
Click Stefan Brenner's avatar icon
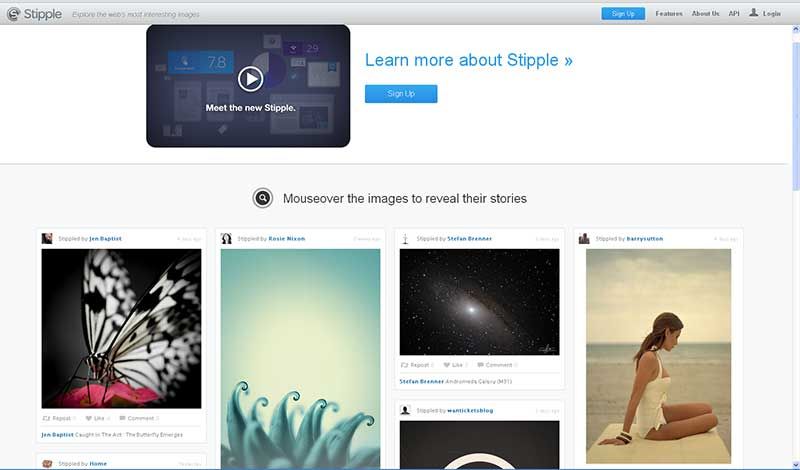point(405,238)
